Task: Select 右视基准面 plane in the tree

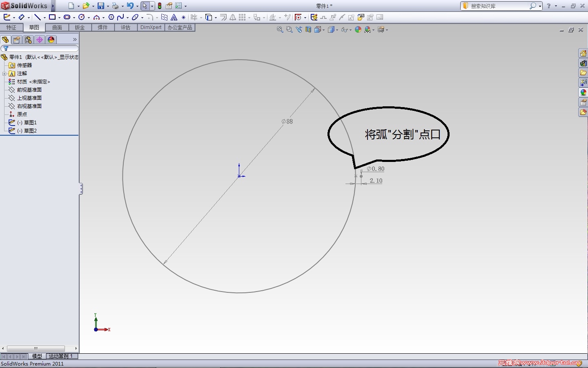Action: 29,106
